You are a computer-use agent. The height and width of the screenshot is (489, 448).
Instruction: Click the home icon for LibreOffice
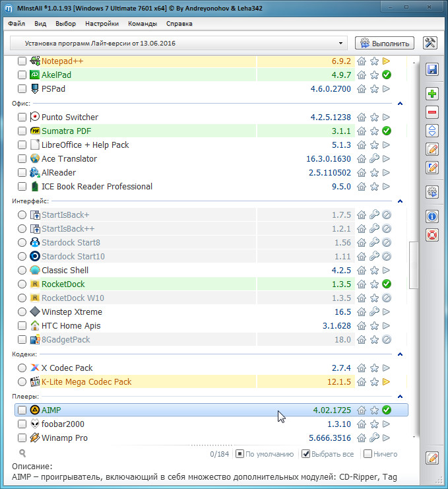(362, 145)
